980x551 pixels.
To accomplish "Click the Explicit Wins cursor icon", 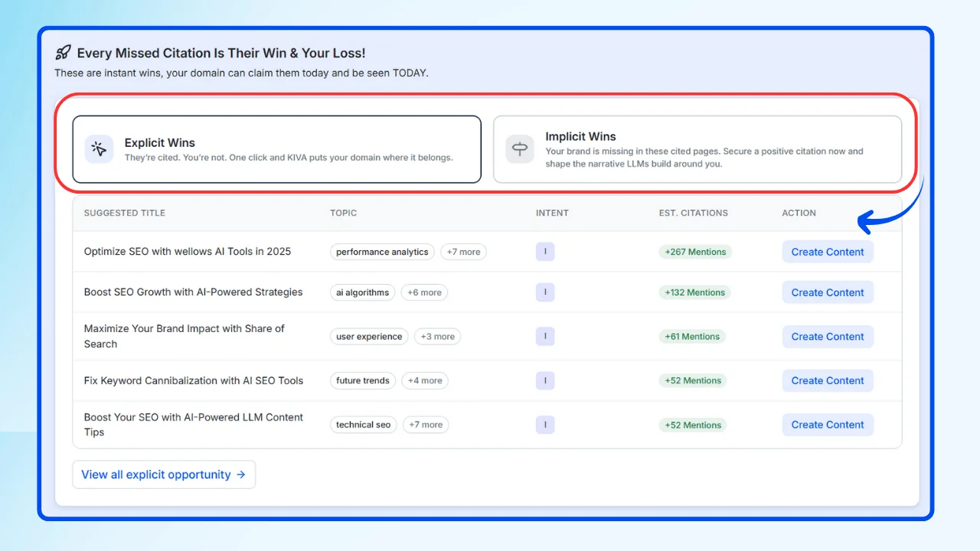I will 98,149.
